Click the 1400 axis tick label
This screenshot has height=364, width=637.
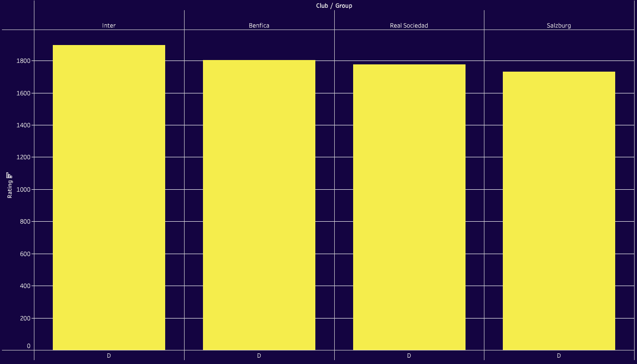23,125
